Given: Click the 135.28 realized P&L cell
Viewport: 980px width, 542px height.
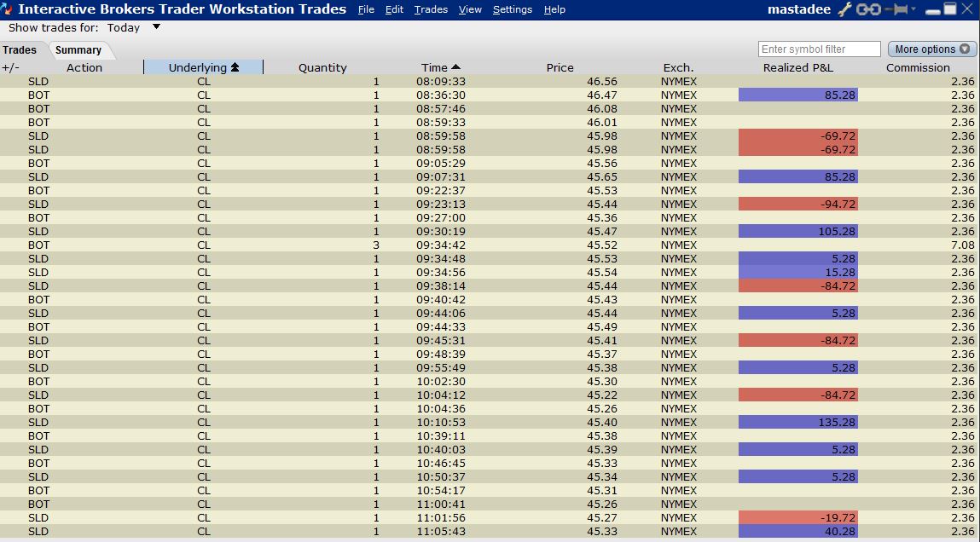Looking at the screenshot, I should [x=798, y=422].
